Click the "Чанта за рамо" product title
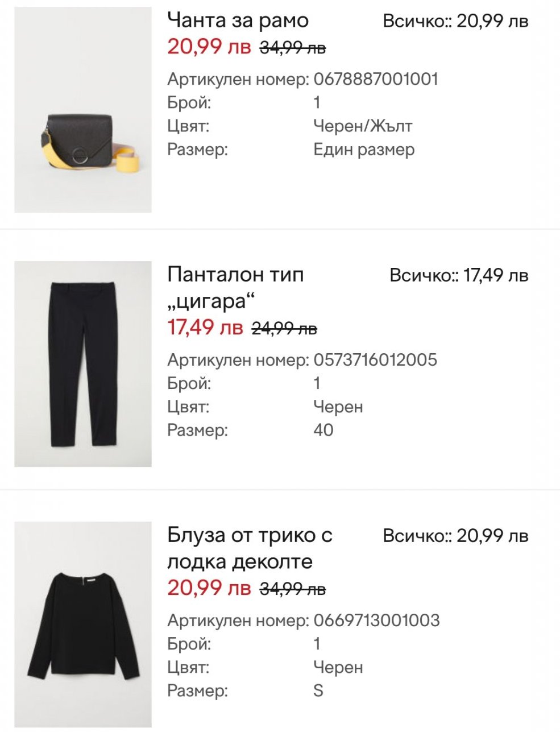Screen dimensions: 560x732 [x=238, y=20]
